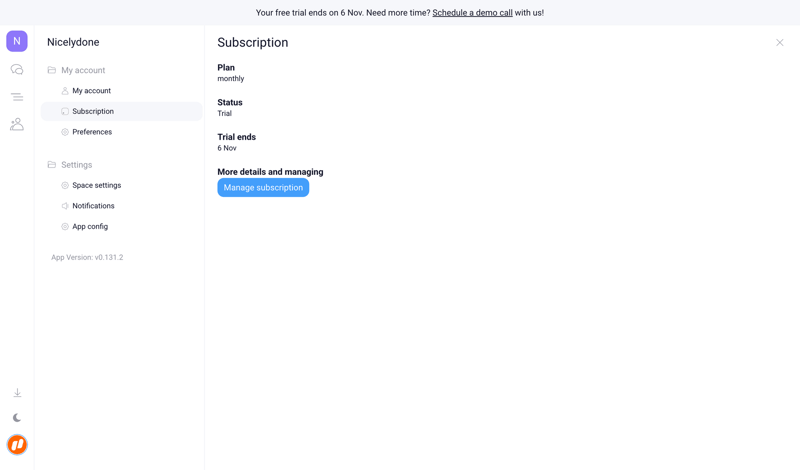Screen dimensions: 800x470
Task: Open the people icon in left sidebar
Action: tap(17, 124)
